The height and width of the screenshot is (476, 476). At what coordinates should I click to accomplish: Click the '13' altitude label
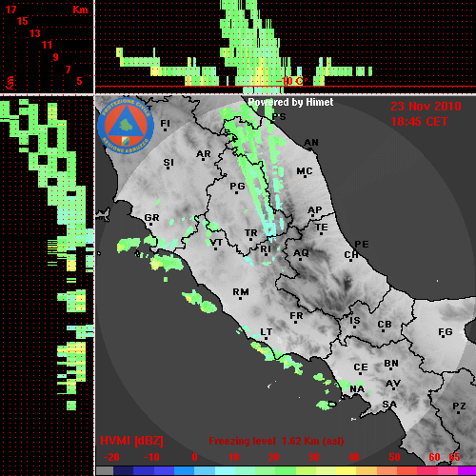tap(35, 33)
